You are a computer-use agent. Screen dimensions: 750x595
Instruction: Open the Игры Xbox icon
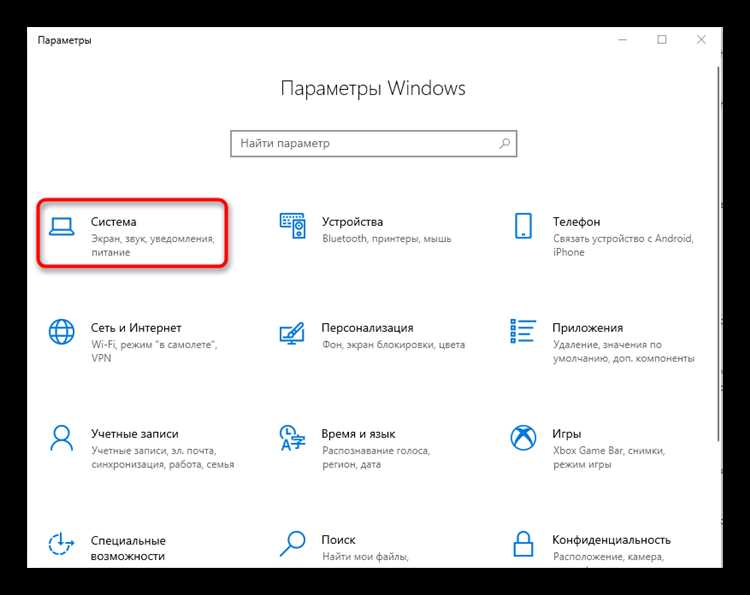(x=523, y=438)
